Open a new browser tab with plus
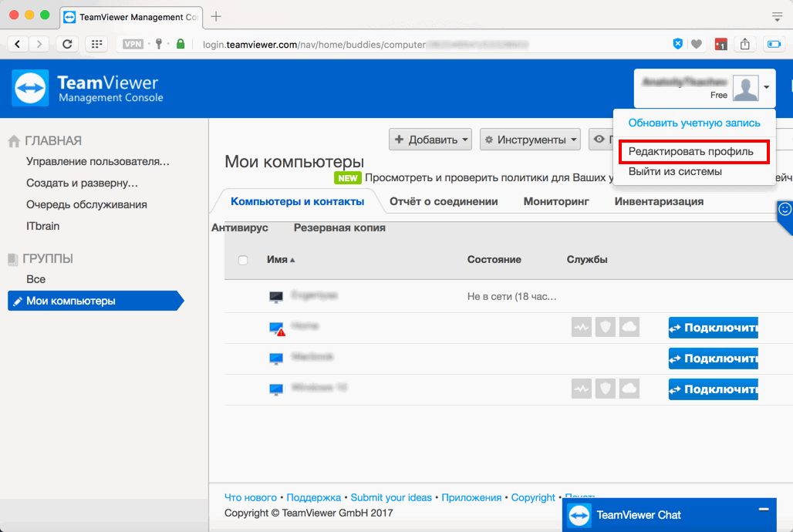 [x=216, y=17]
